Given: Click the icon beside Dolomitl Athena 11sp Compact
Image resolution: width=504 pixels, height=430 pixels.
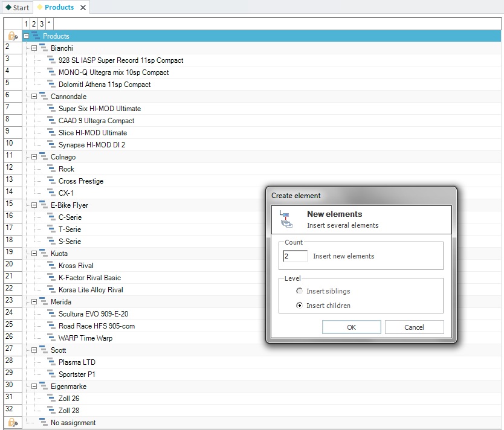Looking at the screenshot, I should (51, 84).
